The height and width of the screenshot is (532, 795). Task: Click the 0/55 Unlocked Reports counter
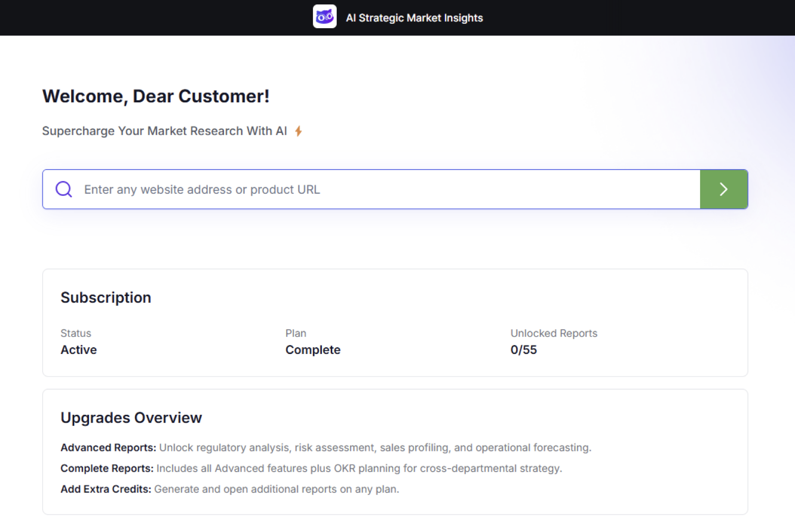[x=524, y=350]
